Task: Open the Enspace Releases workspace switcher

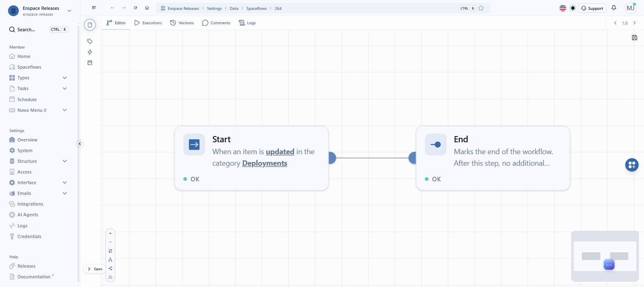Action: (39, 11)
